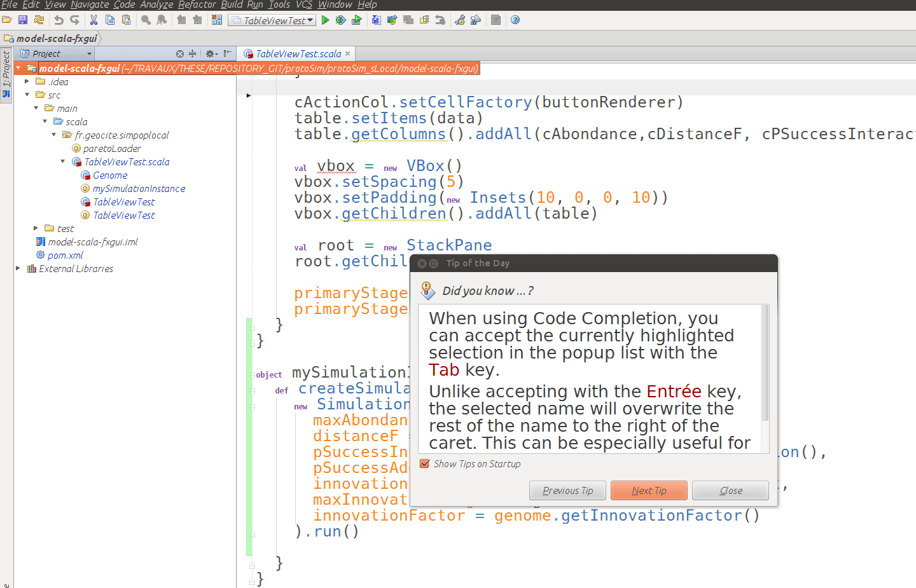Open Project panel gear settings icon

pos(209,54)
